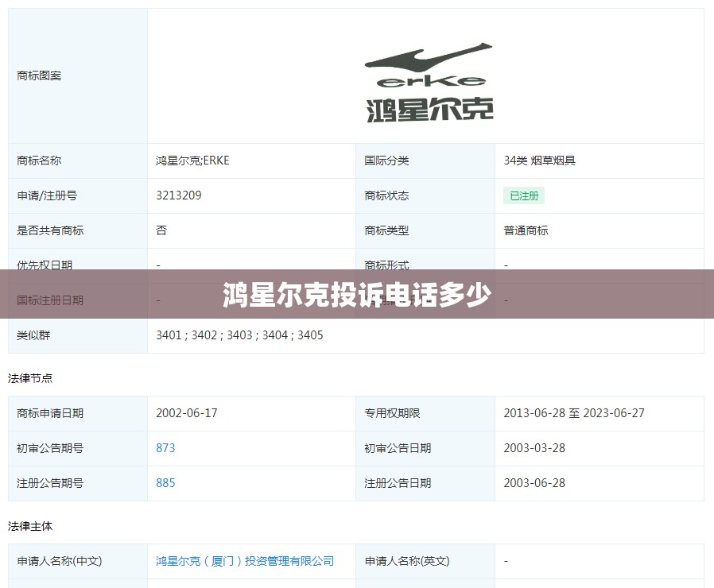Screen dimensions: 714x588
Task: Click the 商标申请日期 label
Action: pos(50,413)
